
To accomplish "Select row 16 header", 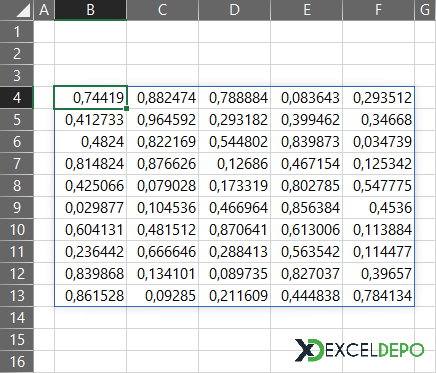I will pos(17,362).
